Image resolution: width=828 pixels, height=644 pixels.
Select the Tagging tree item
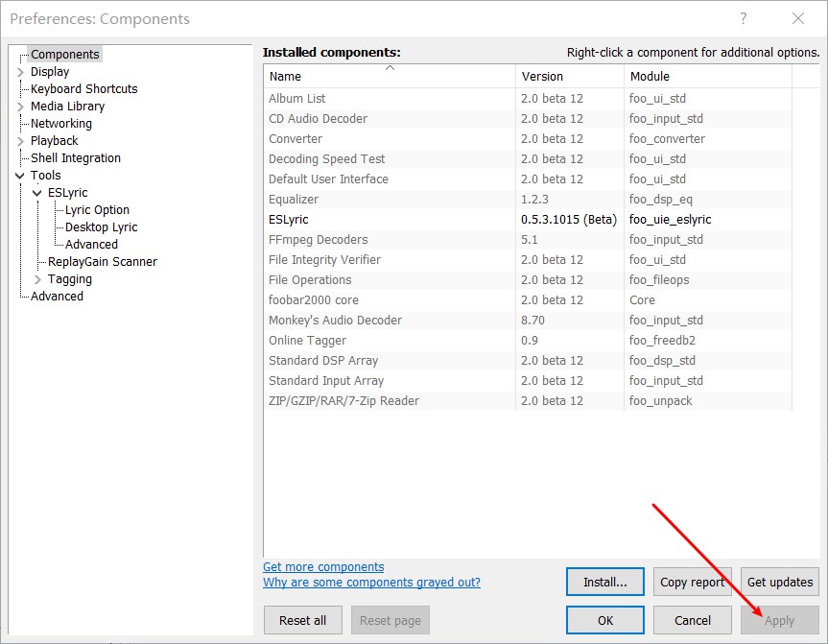click(x=70, y=279)
